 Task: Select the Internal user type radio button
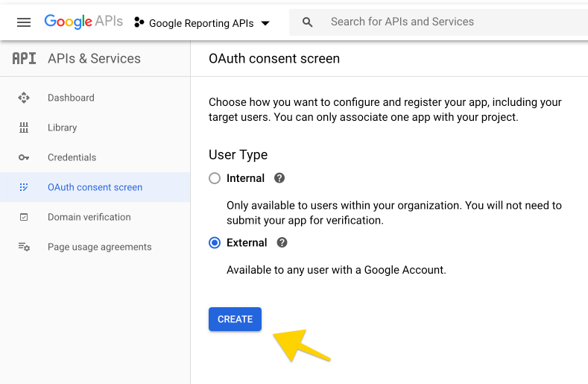pos(215,178)
